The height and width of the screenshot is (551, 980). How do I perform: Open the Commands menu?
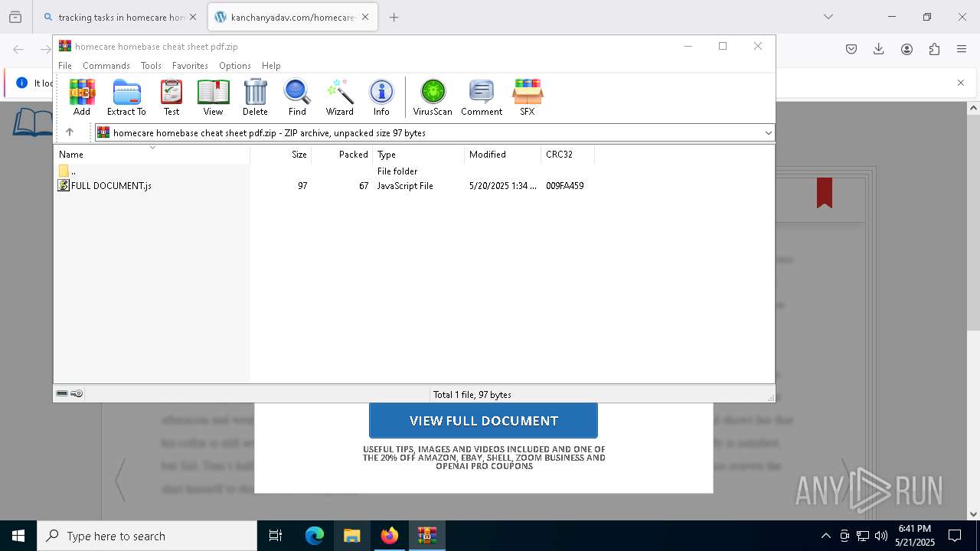(x=106, y=66)
